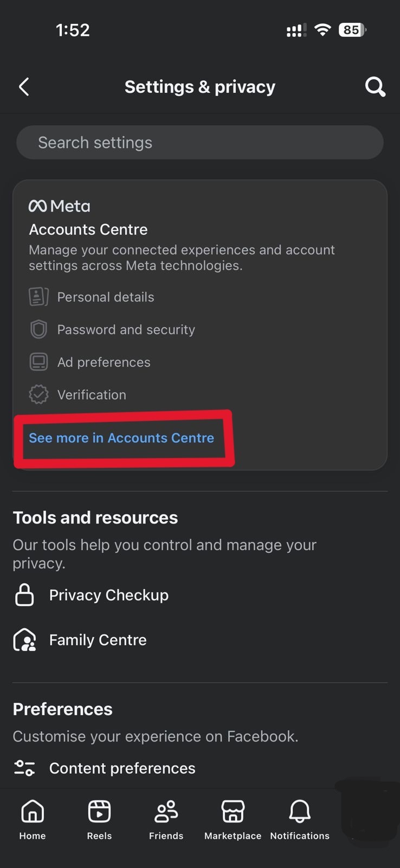Open the Marketplace tab
This screenshot has height=868, width=400.
(233, 819)
